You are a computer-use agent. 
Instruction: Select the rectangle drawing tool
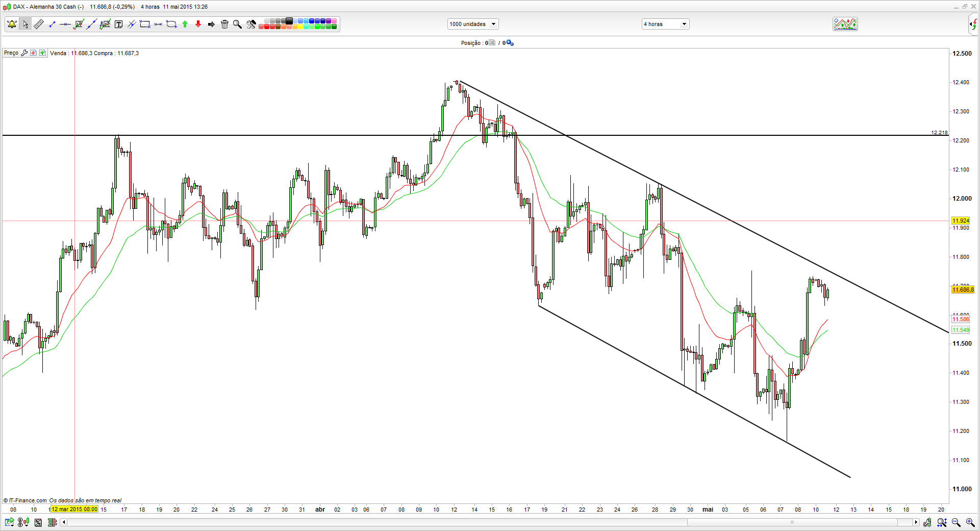tap(145, 24)
